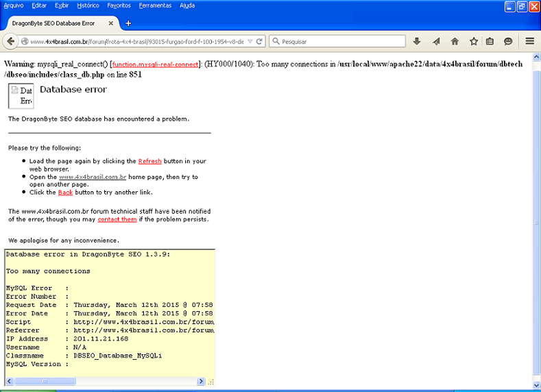Click the page scrollbar up arrow
541x392 pixels.
536,57
